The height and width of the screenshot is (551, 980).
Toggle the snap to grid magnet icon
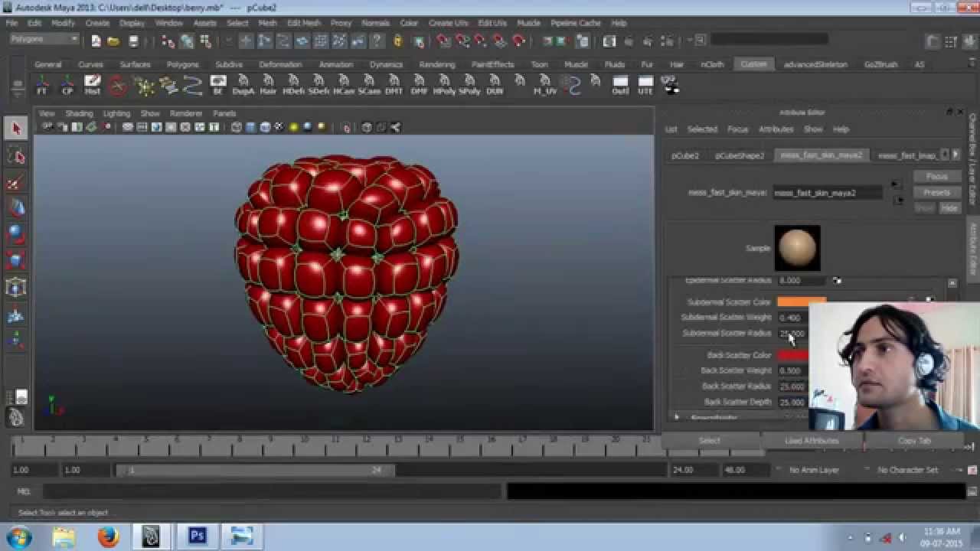[445, 41]
